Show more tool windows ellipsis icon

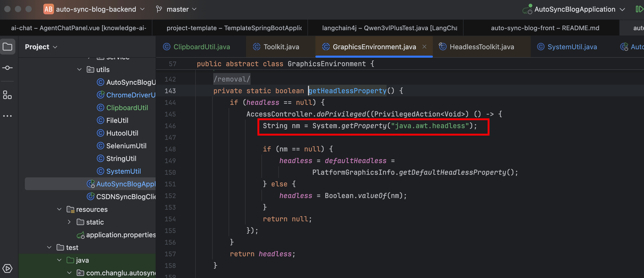(x=7, y=116)
